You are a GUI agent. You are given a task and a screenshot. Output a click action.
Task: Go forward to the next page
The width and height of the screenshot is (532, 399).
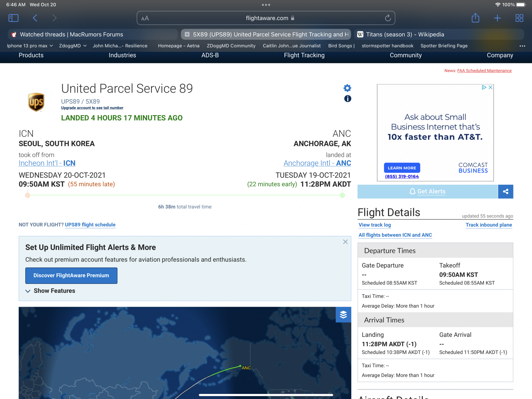coord(55,18)
